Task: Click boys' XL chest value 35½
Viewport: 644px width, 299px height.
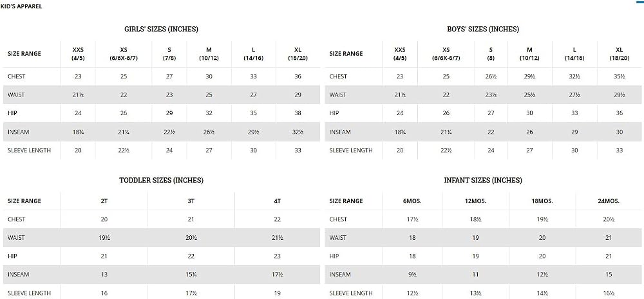Action: [x=620, y=77]
